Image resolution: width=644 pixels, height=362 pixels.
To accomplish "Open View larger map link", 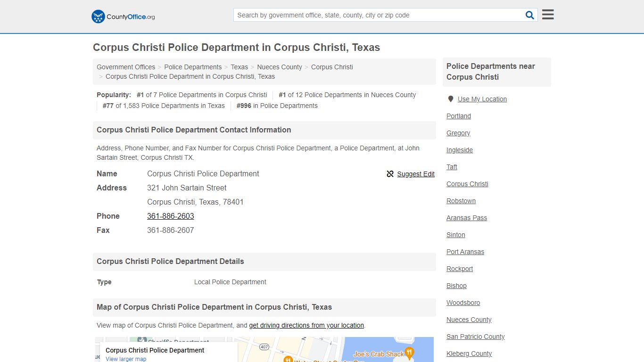I will (126, 359).
